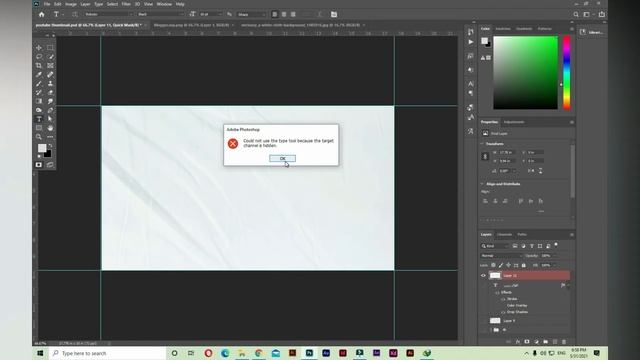Open the layer blend mode dropdown

502,256
